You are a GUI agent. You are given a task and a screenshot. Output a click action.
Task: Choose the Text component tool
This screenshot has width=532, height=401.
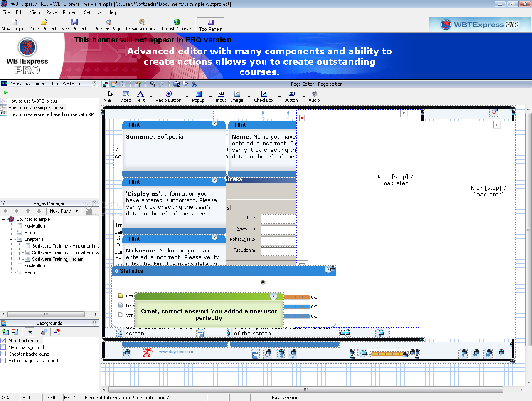point(140,97)
